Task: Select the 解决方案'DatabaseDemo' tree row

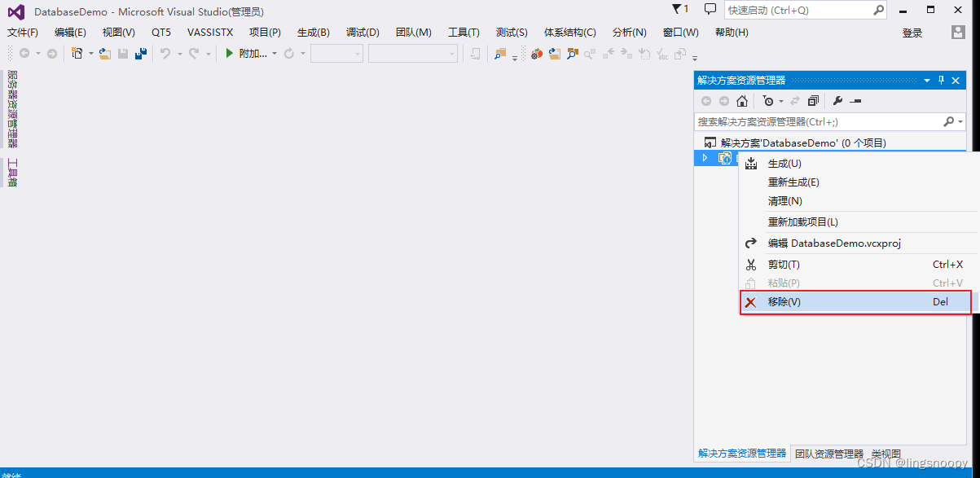Action: tap(829, 143)
